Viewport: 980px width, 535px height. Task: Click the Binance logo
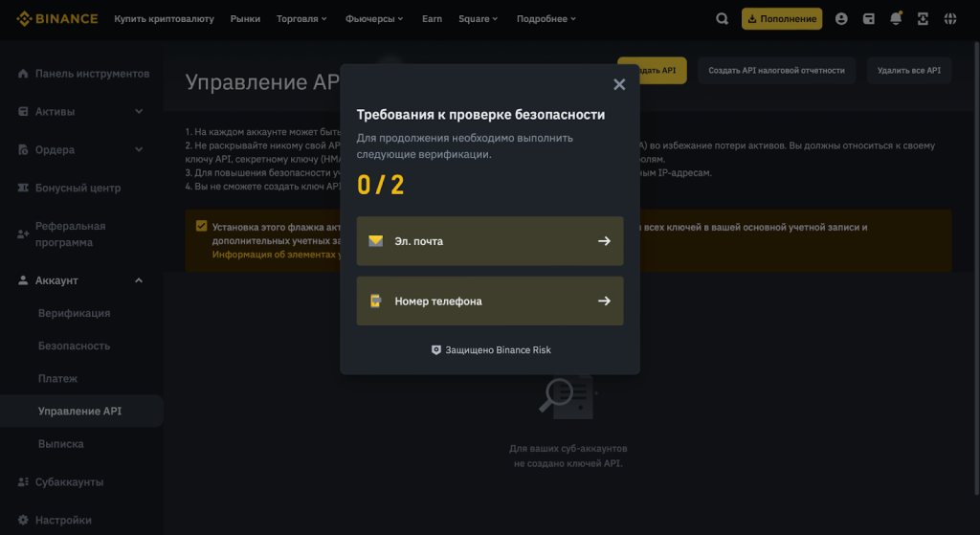click(x=56, y=19)
